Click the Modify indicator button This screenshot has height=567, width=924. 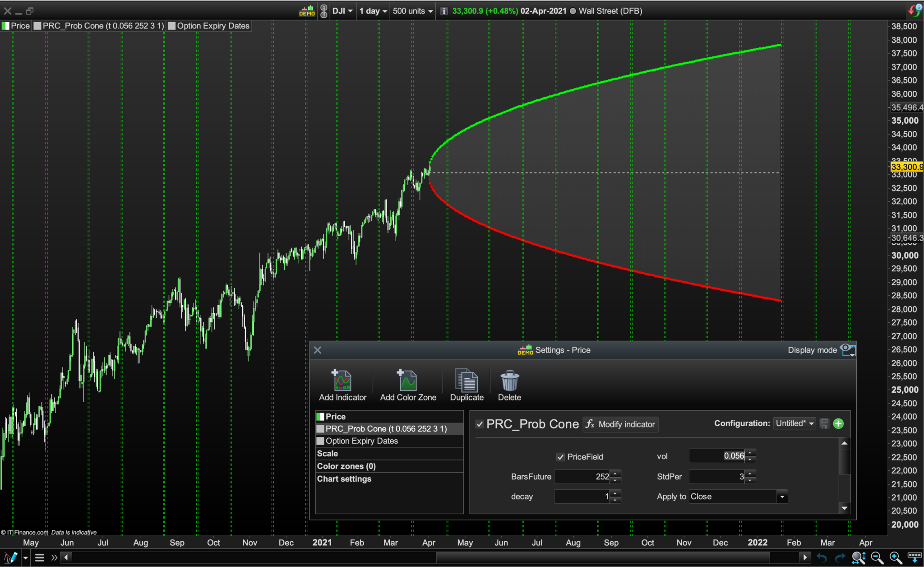point(621,424)
